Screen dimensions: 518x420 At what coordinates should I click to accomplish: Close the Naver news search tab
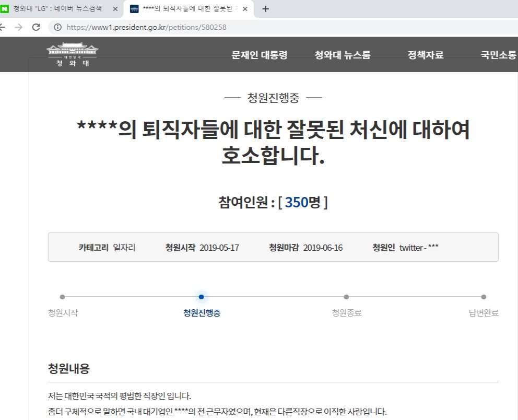(114, 9)
